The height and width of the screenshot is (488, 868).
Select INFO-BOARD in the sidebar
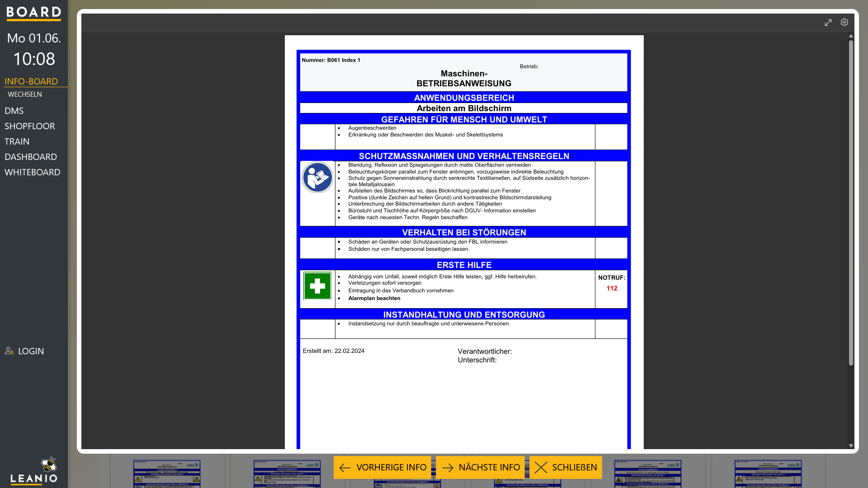[x=31, y=81]
